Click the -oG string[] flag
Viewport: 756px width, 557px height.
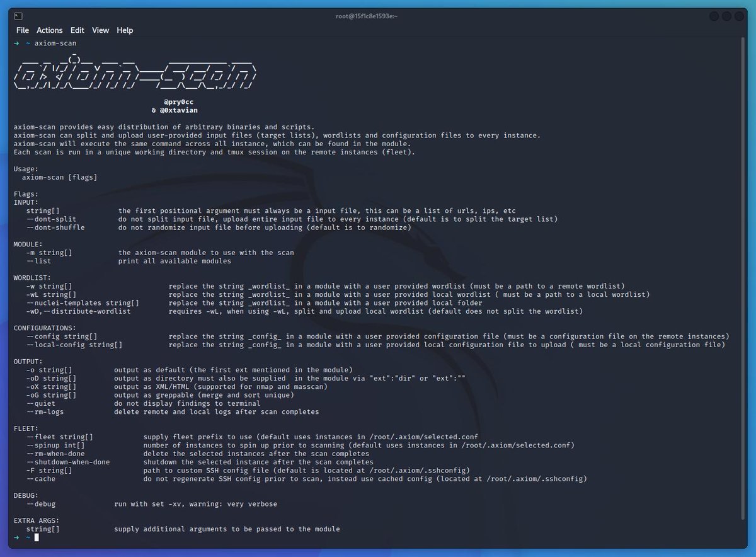(x=51, y=395)
